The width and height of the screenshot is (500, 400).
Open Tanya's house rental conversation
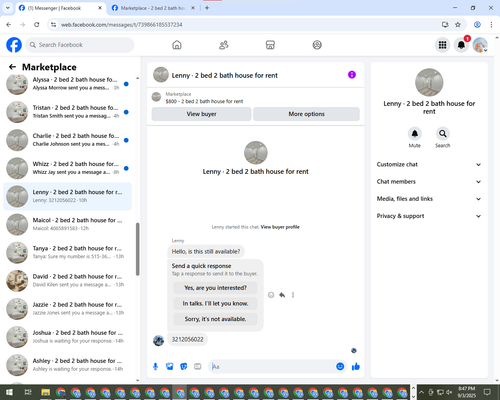pyautogui.click(x=67, y=252)
